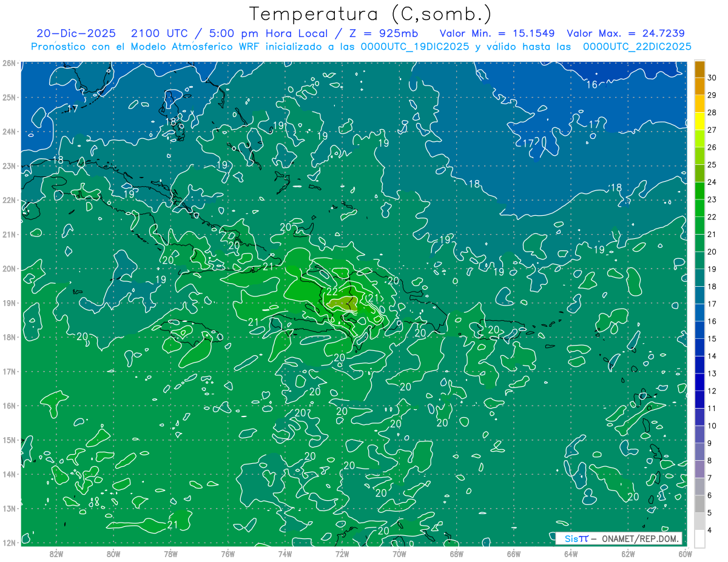Click the topmost brown legend band above 30
Image resolution: width=728 pixels, height=562 pixels.
(700, 69)
